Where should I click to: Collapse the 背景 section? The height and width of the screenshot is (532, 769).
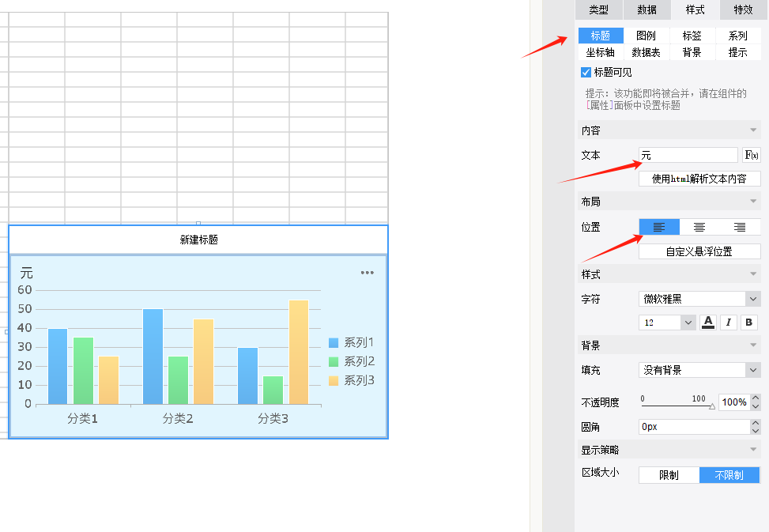[753, 345]
